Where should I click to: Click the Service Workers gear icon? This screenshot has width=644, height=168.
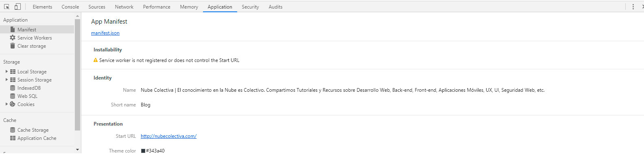tap(13, 38)
